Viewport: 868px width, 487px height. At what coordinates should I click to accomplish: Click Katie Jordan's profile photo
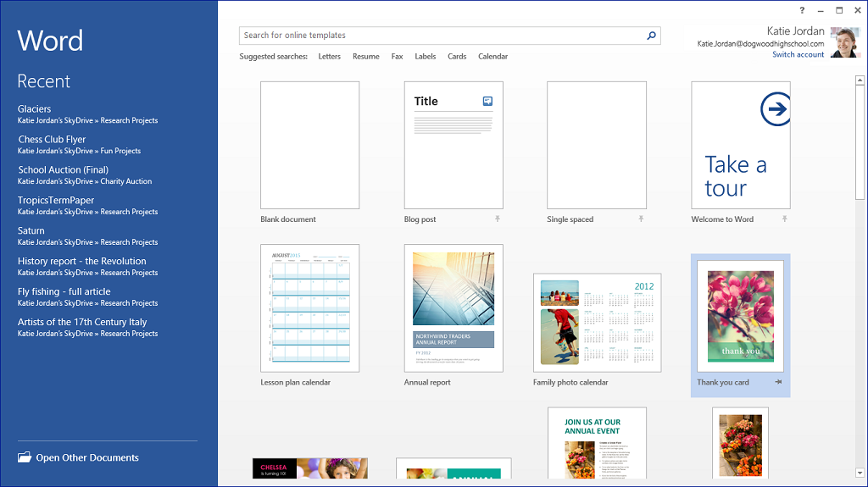coord(845,42)
